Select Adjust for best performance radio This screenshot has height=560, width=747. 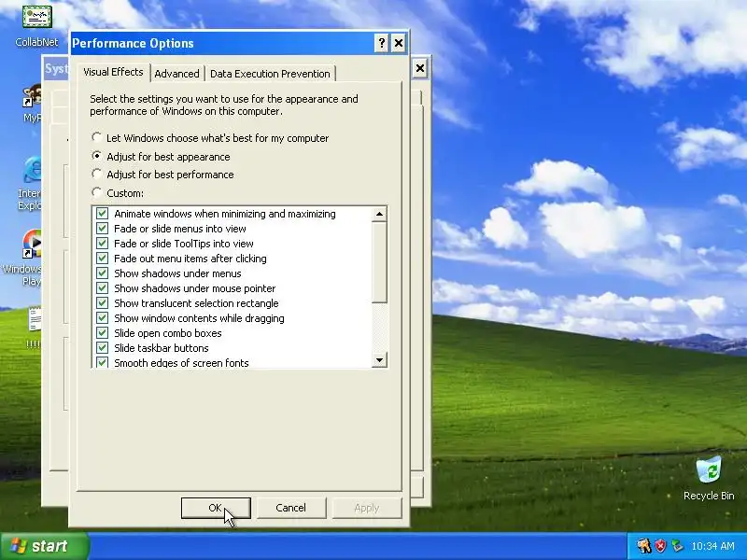pos(97,174)
